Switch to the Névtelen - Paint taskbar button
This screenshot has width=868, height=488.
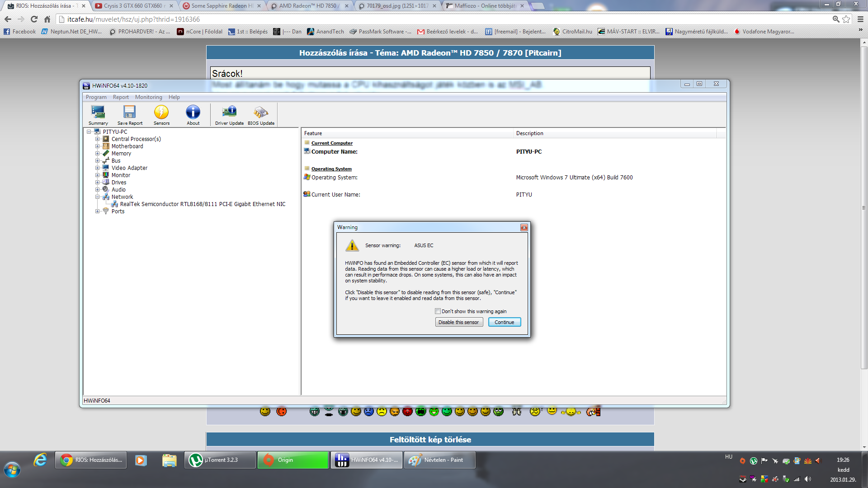[439, 460]
